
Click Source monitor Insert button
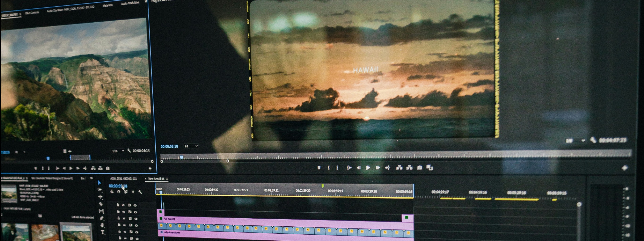[93, 168]
